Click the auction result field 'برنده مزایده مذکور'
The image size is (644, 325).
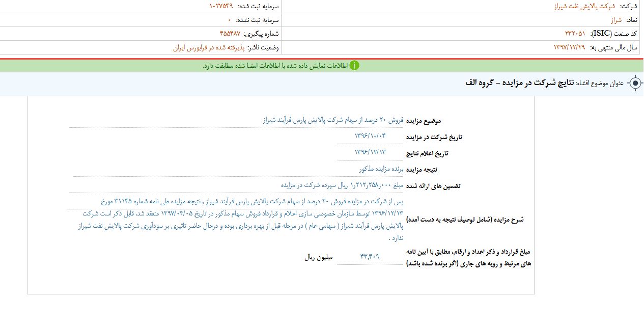pos(238,169)
